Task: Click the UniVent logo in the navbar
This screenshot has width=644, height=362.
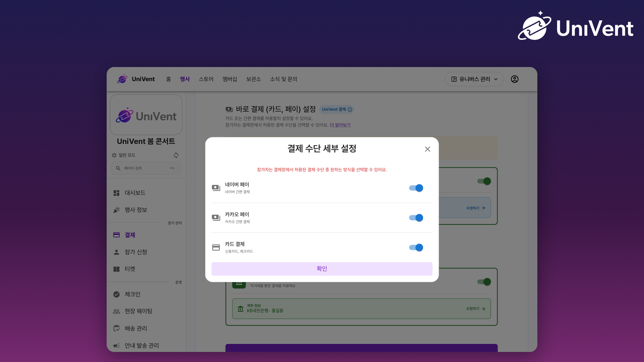Action: point(136,79)
